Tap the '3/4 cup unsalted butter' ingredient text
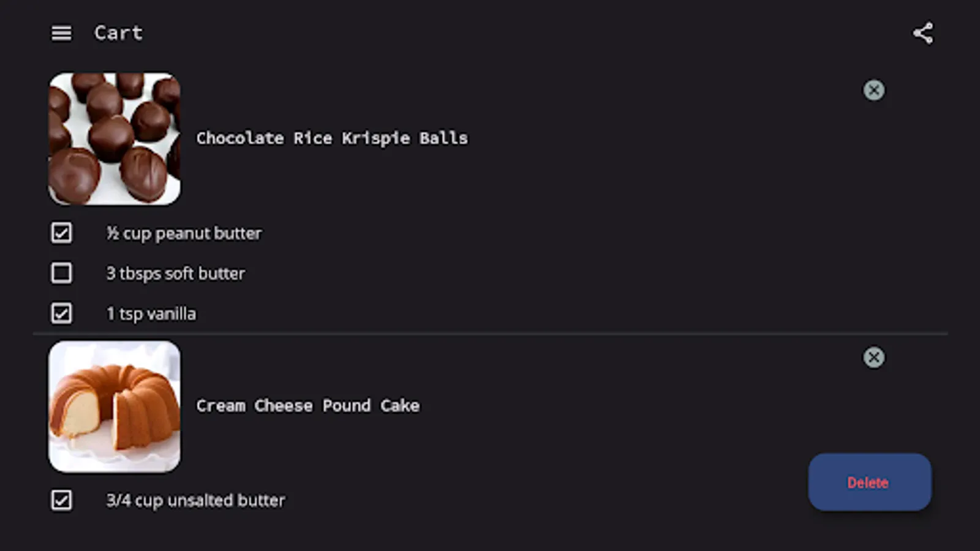Image resolution: width=980 pixels, height=551 pixels. click(x=195, y=501)
